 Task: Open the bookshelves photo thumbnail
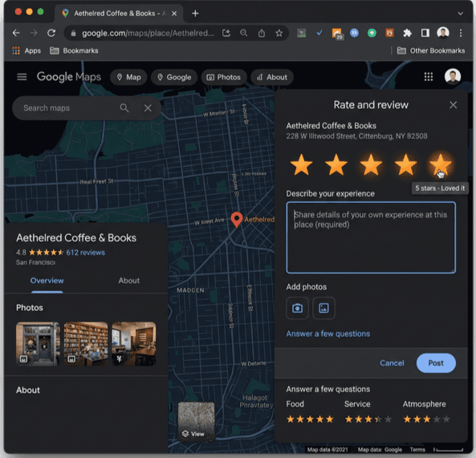(x=86, y=343)
